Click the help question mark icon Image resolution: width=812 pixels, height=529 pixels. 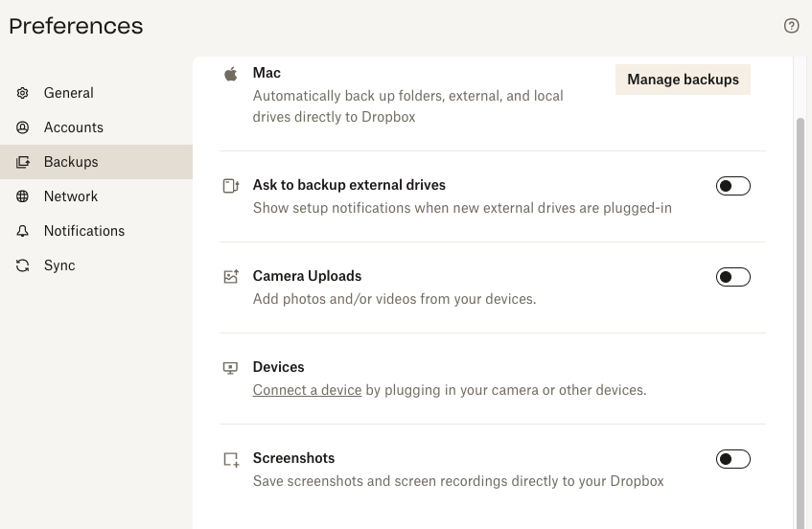[x=791, y=26]
